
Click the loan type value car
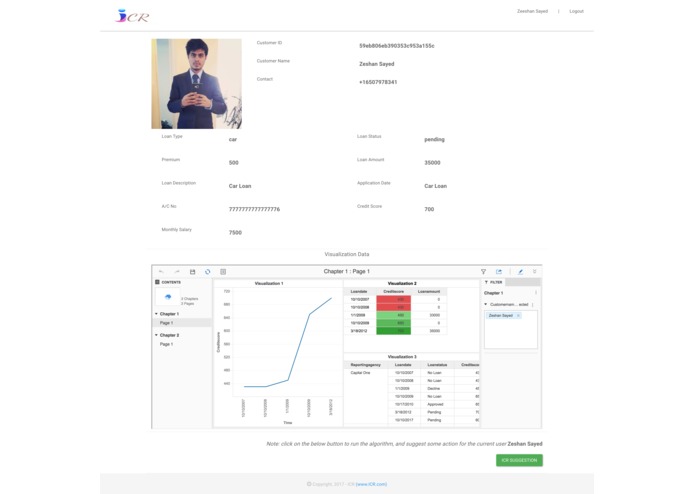pos(233,140)
